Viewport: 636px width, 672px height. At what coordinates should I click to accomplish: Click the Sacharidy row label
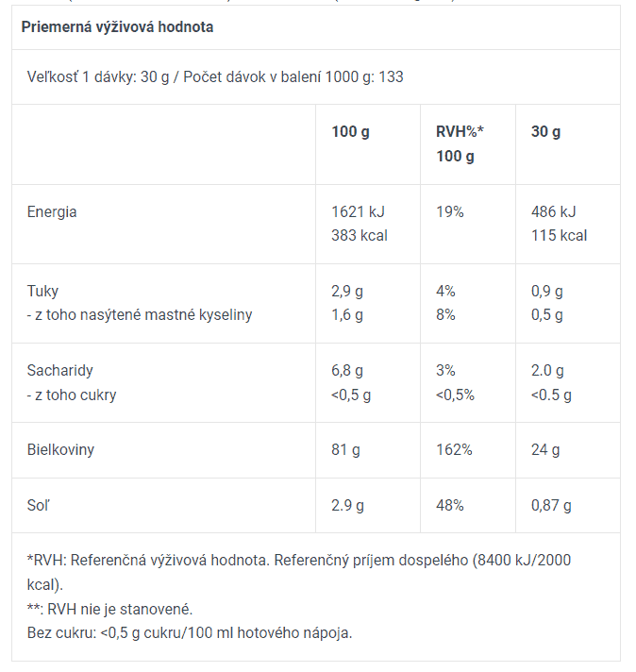60,370
